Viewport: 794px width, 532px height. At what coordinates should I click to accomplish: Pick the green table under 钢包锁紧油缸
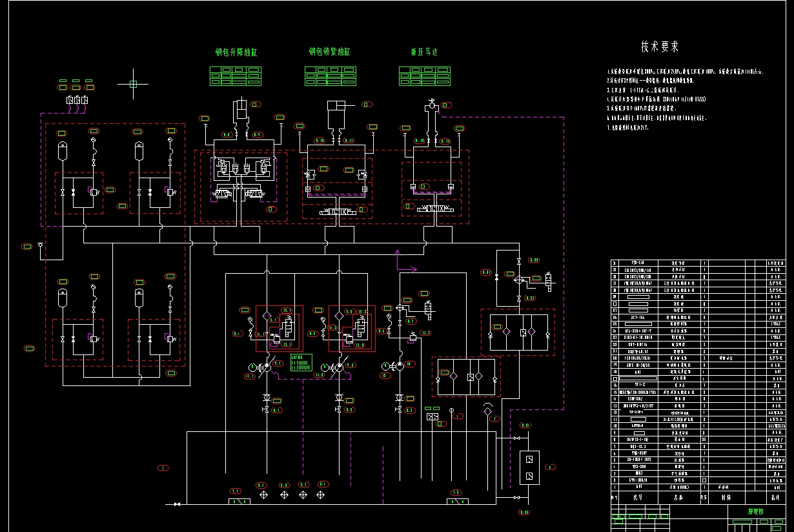(x=331, y=76)
